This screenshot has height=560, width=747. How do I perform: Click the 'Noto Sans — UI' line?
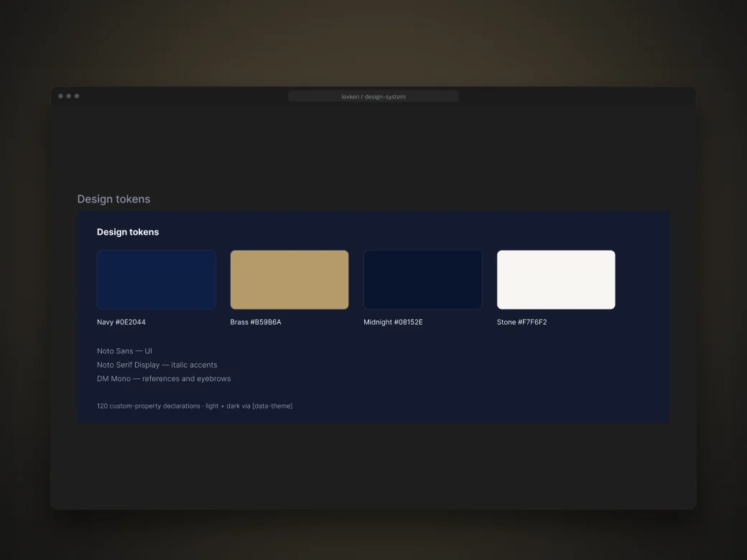[124, 351]
